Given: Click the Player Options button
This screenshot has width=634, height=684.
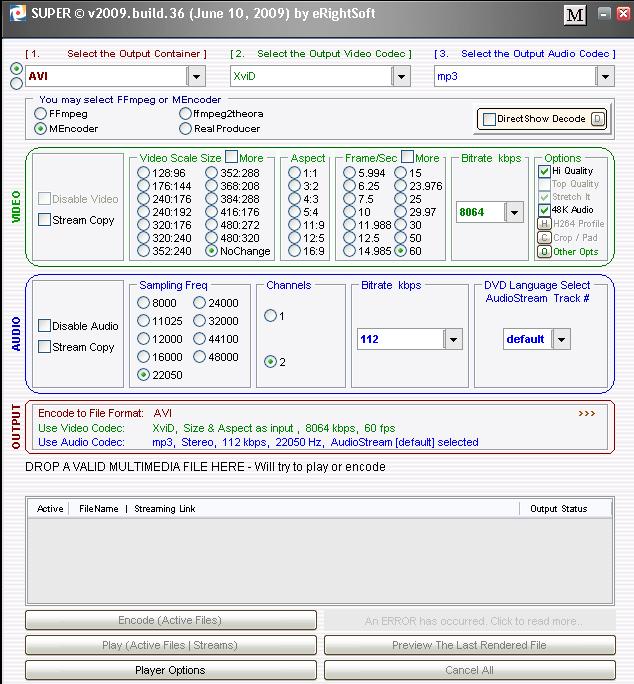Looking at the screenshot, I should click(171, 670).
